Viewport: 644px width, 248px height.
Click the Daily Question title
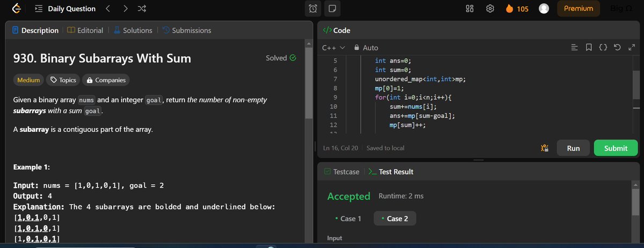(71, 9)
